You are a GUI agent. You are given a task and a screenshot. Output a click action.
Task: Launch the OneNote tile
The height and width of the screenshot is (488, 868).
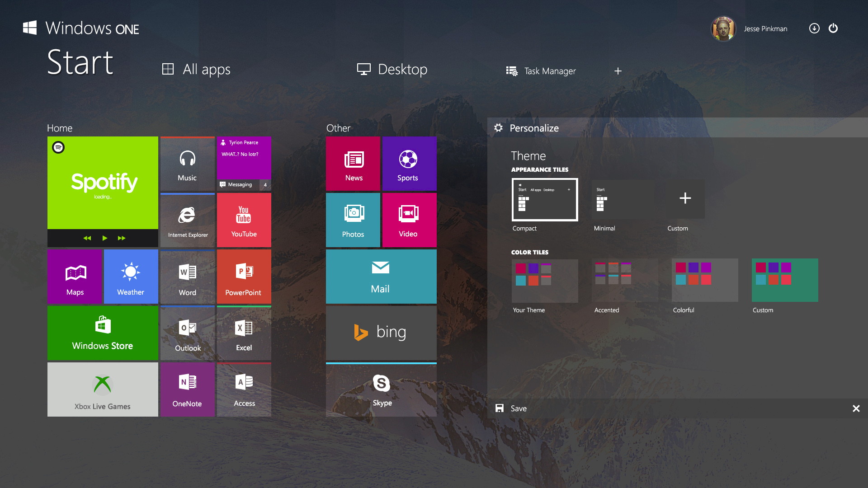(188, 389)
